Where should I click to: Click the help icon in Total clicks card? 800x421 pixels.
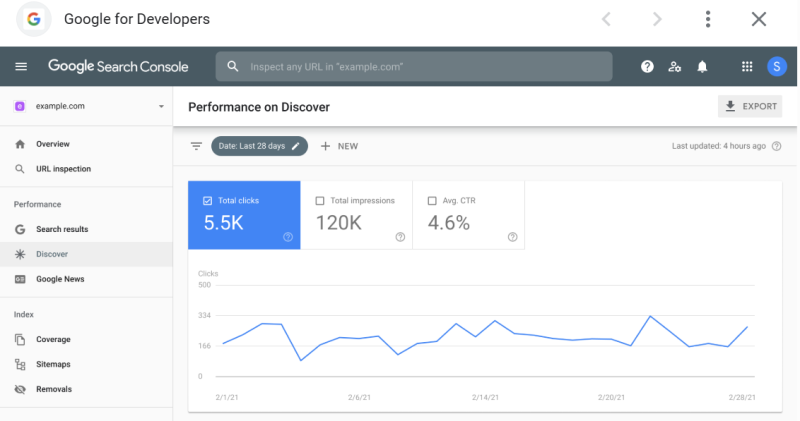288,237
